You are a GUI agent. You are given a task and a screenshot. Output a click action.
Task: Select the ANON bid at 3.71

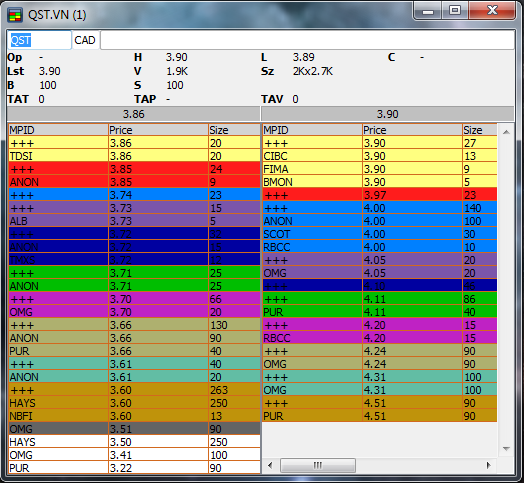point(134,286)
